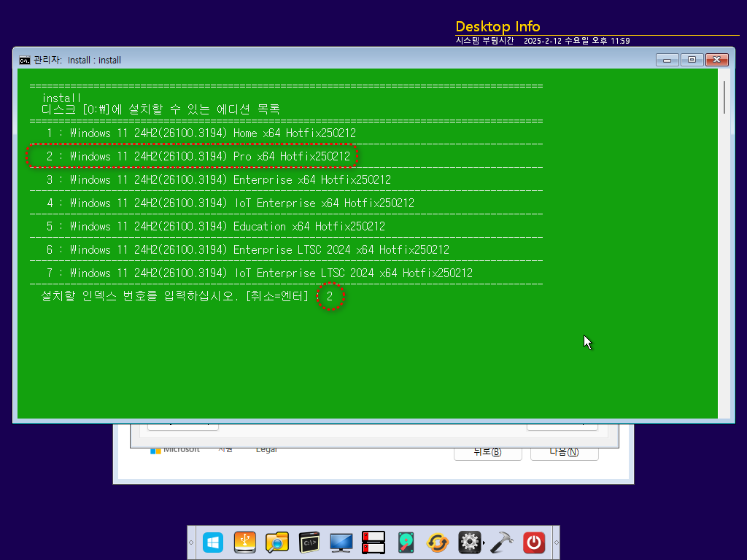
Task: Click the boot time value 2025-2-12
Action: coord(577,41)
